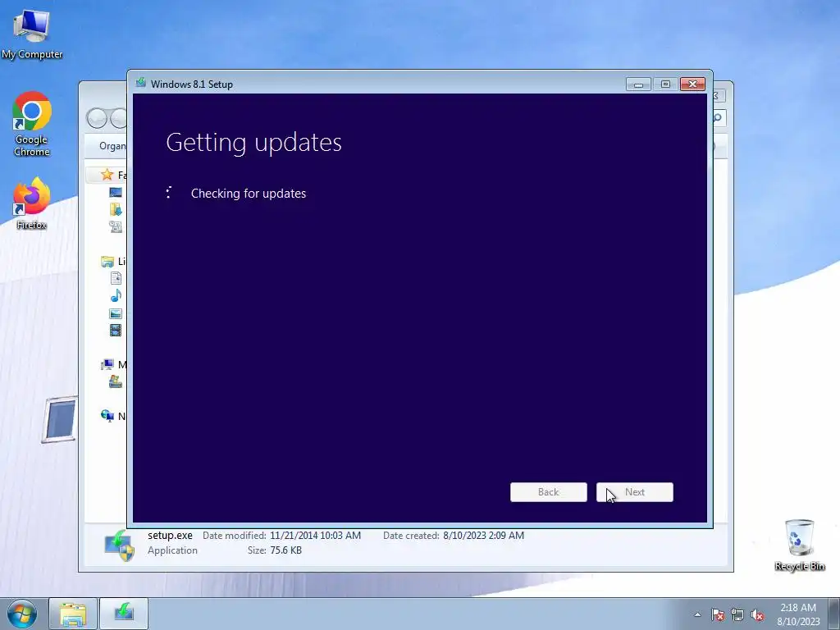Screen dimensions: 840x630
Task: Open My Computer desktop icon
Action: tap(32, 33)
